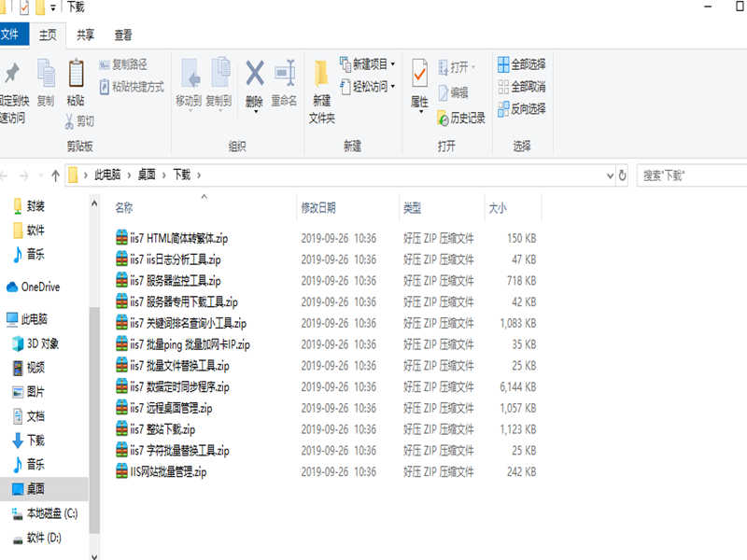This screenshot has height=560, width=747.
Task: Refresh the current folder view
Action: tap(623, 175)
